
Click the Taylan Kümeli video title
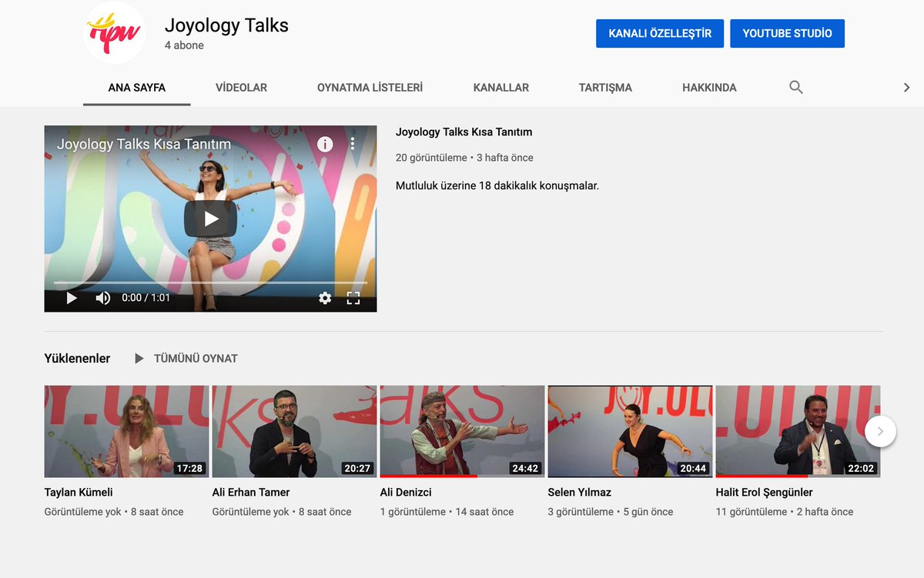tap(79, 492)
